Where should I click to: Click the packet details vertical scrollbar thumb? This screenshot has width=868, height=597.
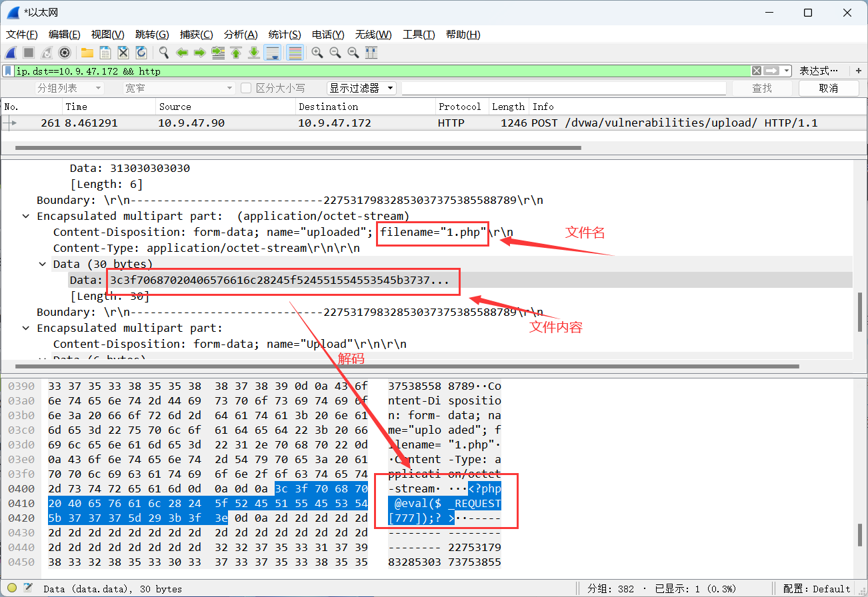(860, 312)
